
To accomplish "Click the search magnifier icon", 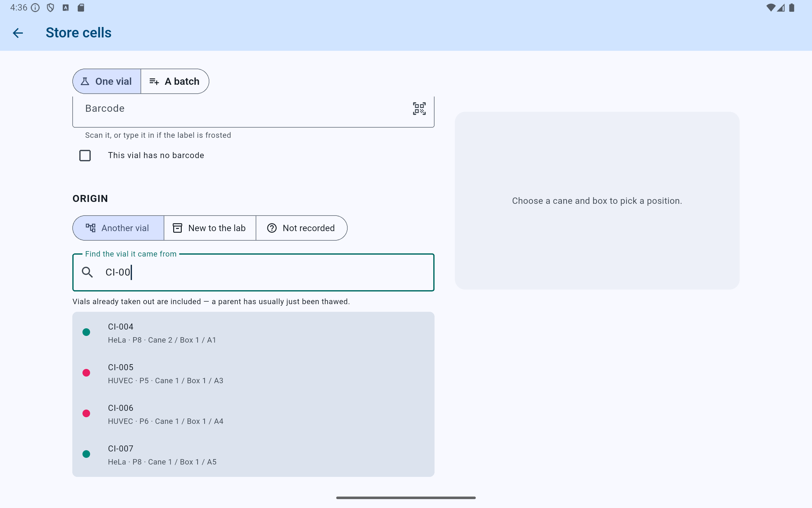I will [x=87, y=272].
